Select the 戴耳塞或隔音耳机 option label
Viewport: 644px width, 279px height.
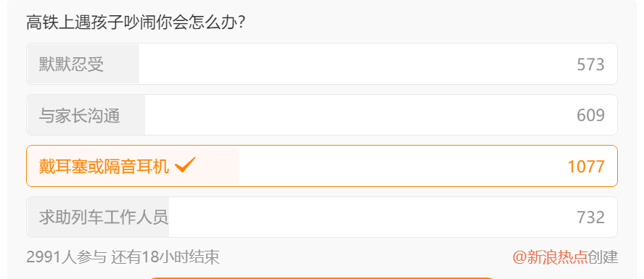pos(104,167)
